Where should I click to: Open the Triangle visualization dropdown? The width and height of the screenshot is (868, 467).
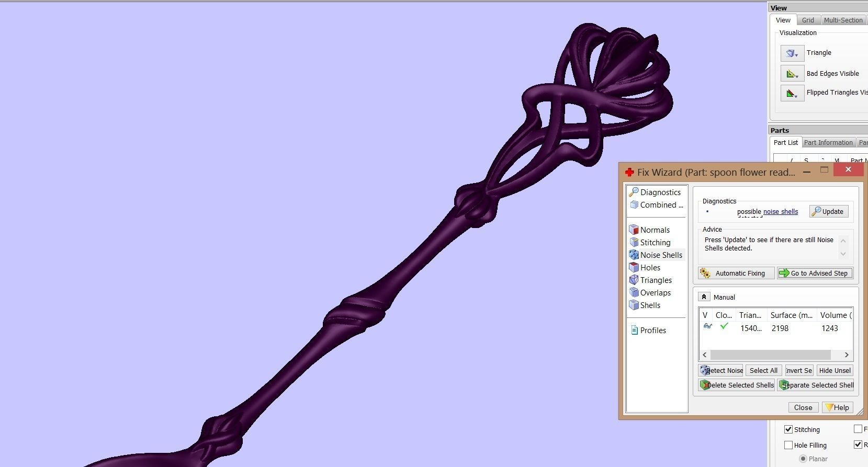(x=792, y=53)
